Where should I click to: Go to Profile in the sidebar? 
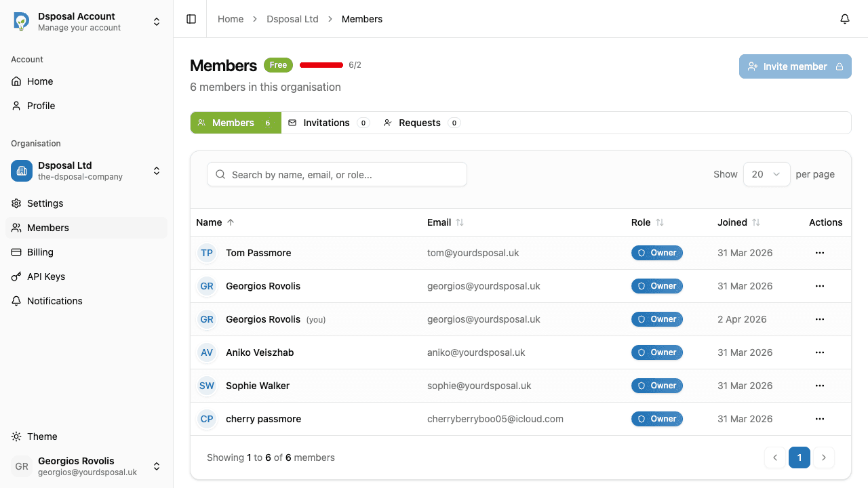coord(40,105)
